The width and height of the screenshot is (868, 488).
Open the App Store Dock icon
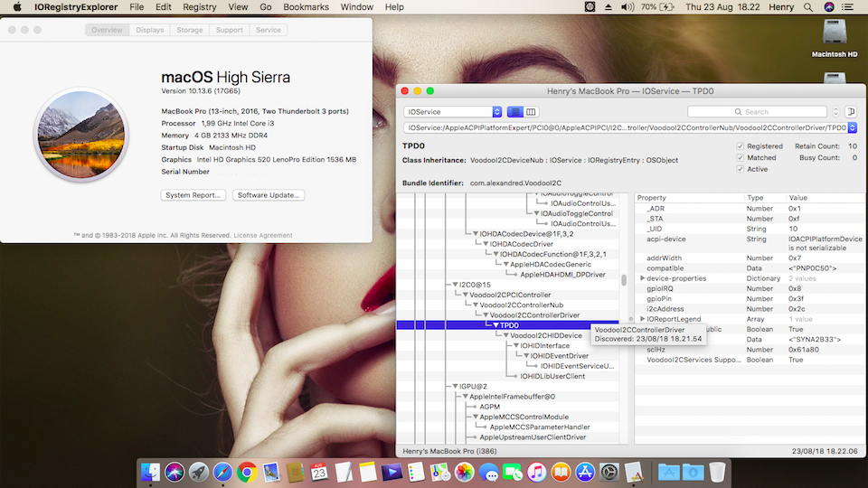(x=584, y=472)
